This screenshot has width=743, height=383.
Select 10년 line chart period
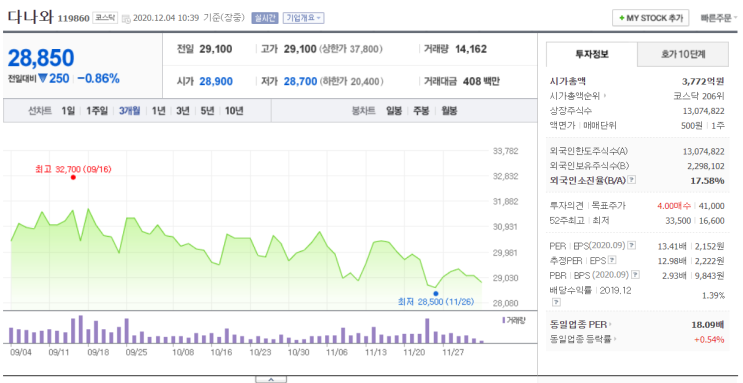pyautogui.click(x=234, y=111)
